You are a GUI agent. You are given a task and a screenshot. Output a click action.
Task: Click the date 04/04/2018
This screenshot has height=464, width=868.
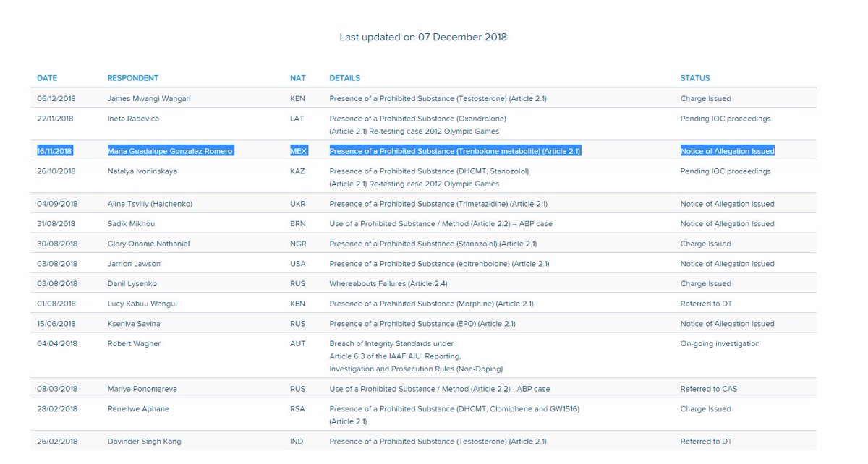click(x=57, y=344)
